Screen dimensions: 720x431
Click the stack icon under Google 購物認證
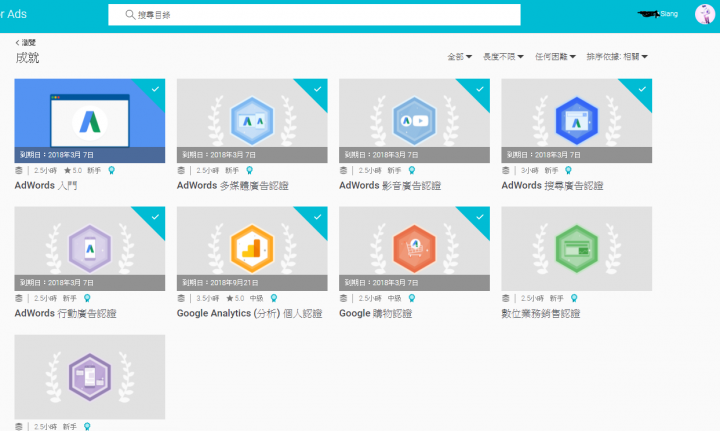click(343, 298)
